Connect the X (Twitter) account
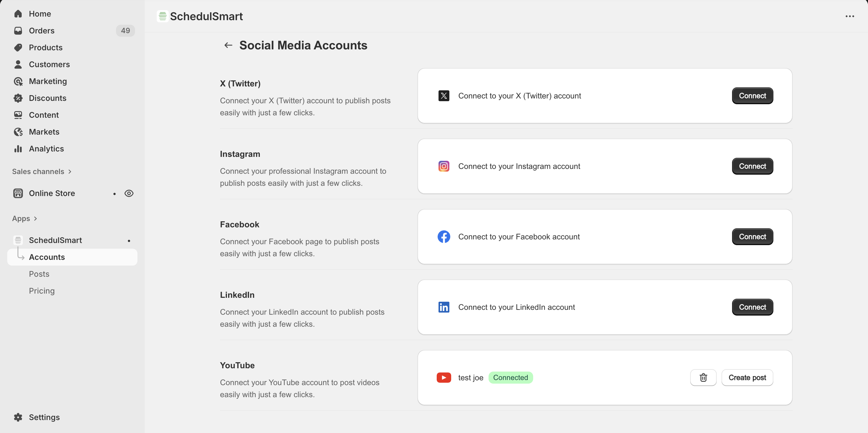The image size is (868, 433). coord(752,96)
